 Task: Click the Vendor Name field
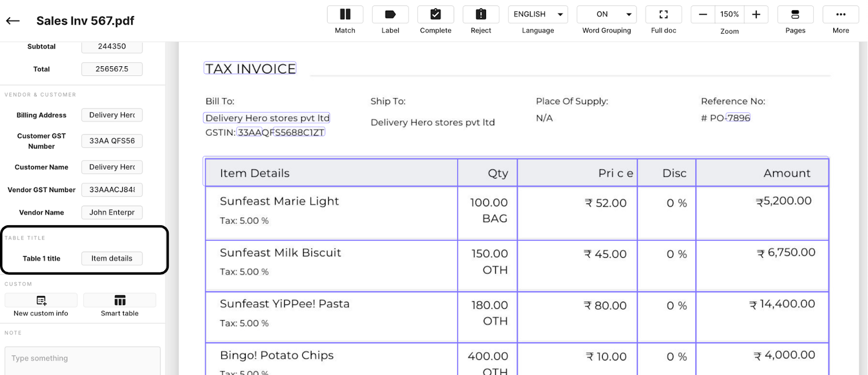112,212
